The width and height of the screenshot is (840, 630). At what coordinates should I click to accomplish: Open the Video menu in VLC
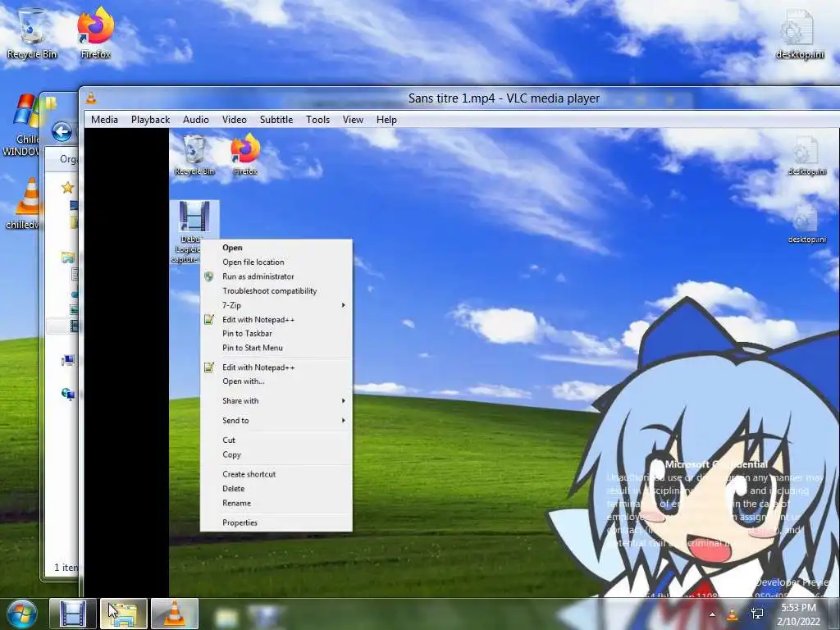pos(234,120)
